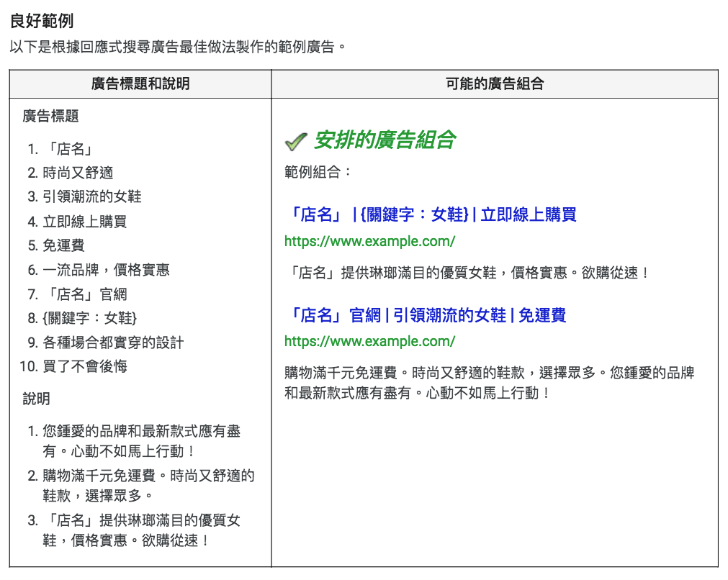This screenshot has width=728, height=580.
Task: Click the green checkmark icon
Action: [x=296, y=142]
